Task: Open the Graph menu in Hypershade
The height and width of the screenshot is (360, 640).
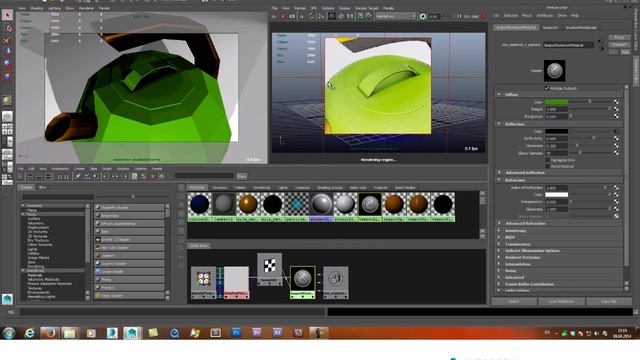Action: 107,169
